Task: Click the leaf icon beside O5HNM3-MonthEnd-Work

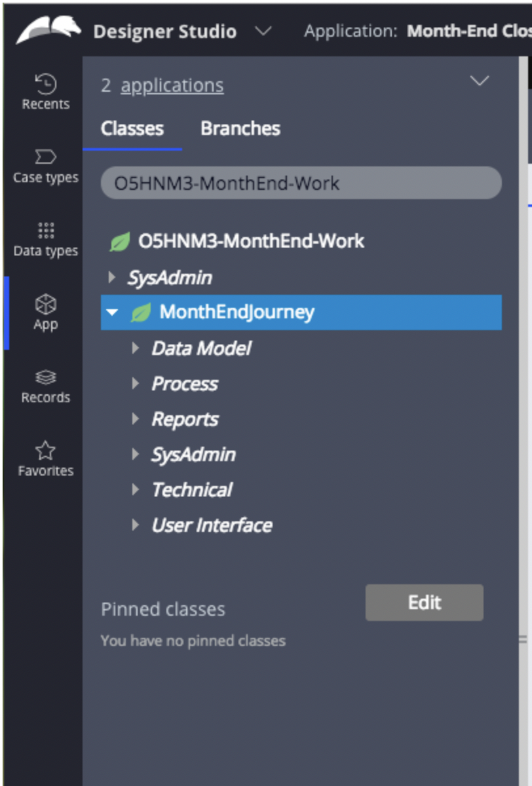Action: [x=119, y=242]
